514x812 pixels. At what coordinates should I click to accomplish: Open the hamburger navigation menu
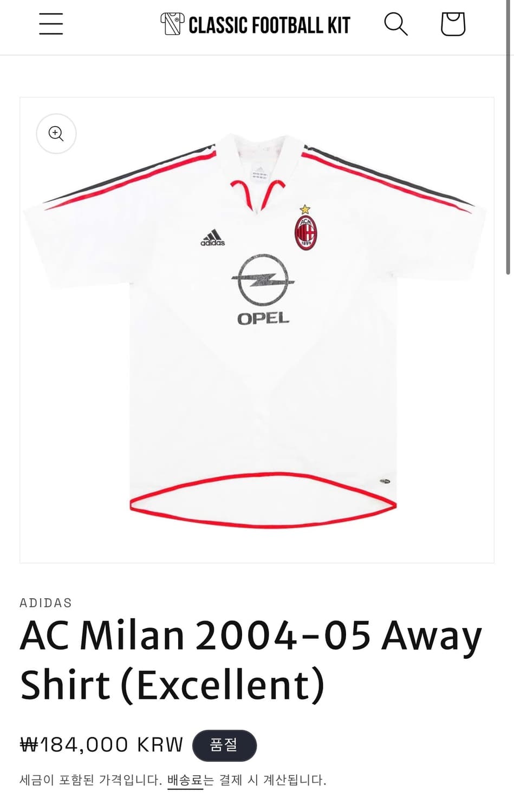51,24
